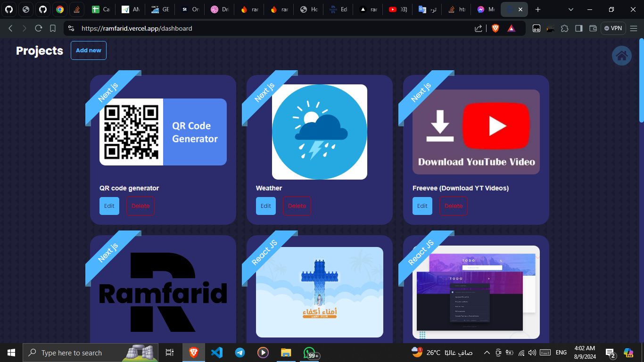Click the leftmost pinned GitHub tab
Image resolution: width=644 pixels, height=362 pixels.
point(9,9)
